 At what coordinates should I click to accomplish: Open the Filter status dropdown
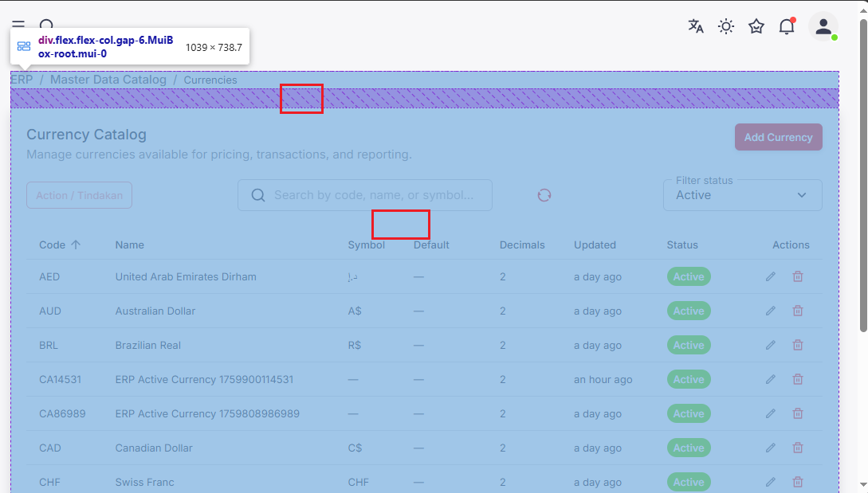click(742, 195)
